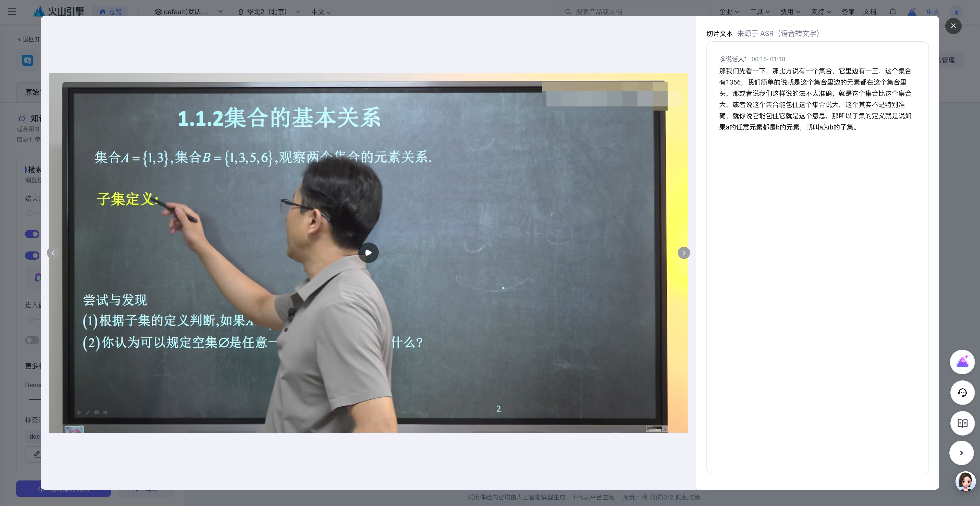Close the slice preview dialog
The image size is (980, 506).
pyautogui.click(x=953, y=26)
